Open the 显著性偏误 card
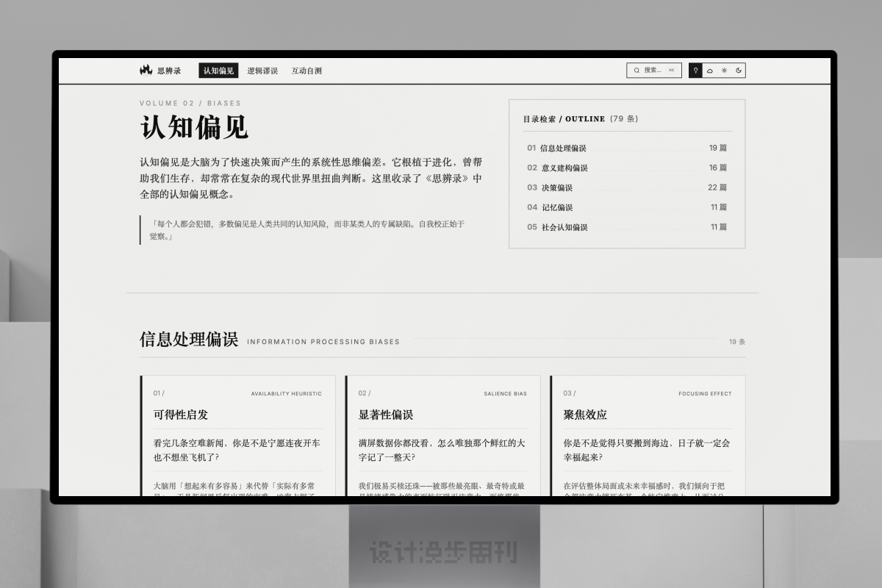This screenshot has height=588, width=882. [x=442, y=436]
